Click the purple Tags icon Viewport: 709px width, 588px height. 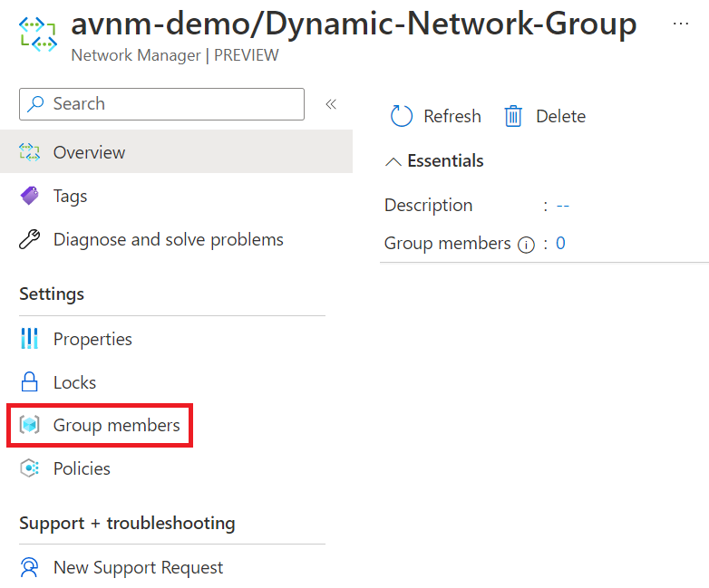point(30,196)
